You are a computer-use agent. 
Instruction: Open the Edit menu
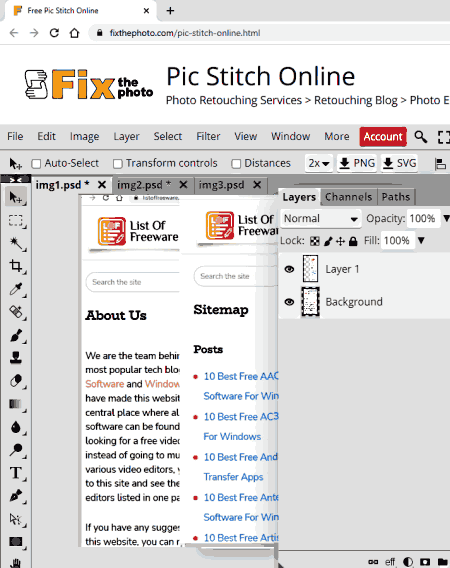click(46, 137)
